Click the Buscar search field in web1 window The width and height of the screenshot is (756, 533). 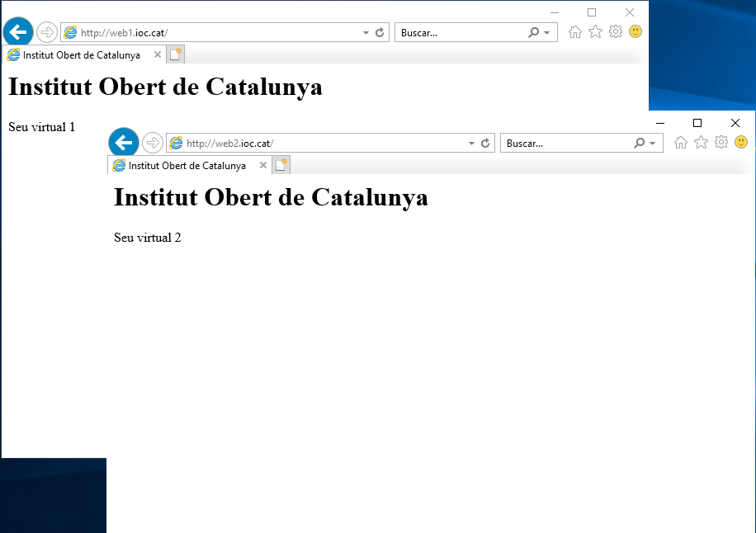click(x=461, y=33)
